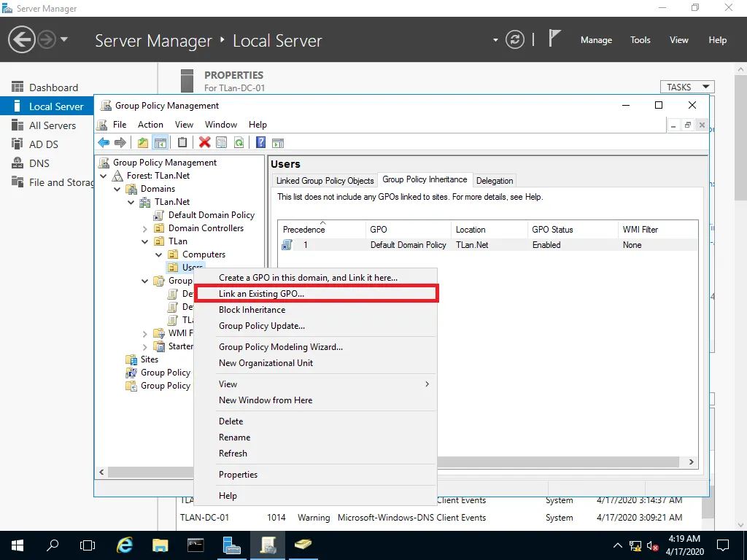Switch to the Delegation tab
Screen dimensions: 747x560
(495, 181)
